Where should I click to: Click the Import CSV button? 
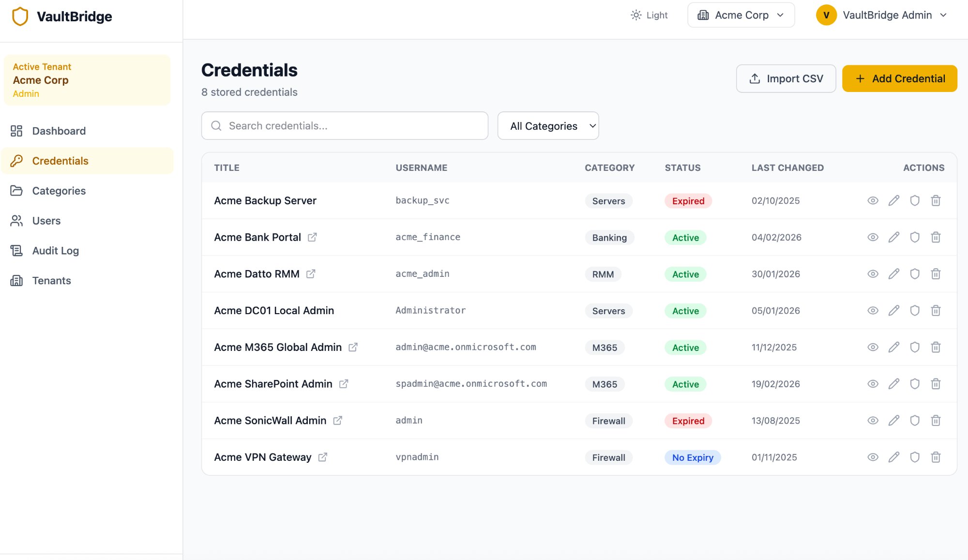[786, 78]
